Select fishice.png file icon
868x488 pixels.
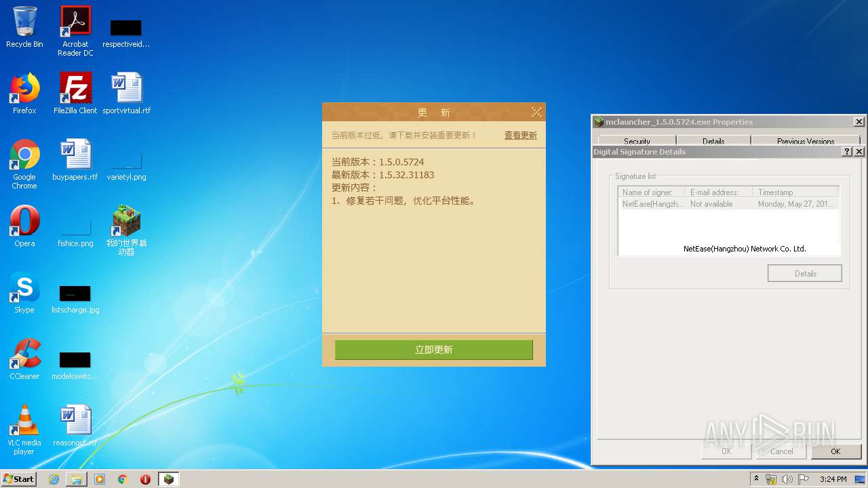(x=75, y=233)
